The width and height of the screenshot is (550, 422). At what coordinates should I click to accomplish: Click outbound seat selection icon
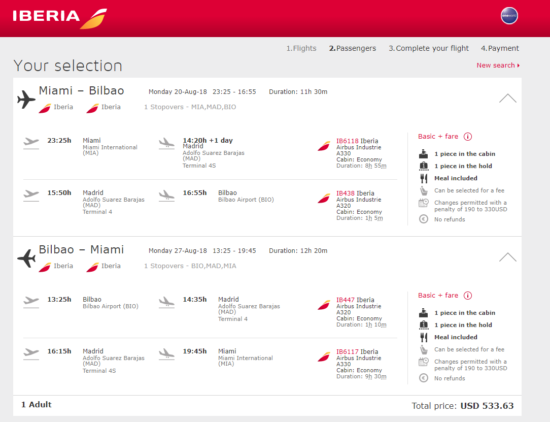pos(424,191)
